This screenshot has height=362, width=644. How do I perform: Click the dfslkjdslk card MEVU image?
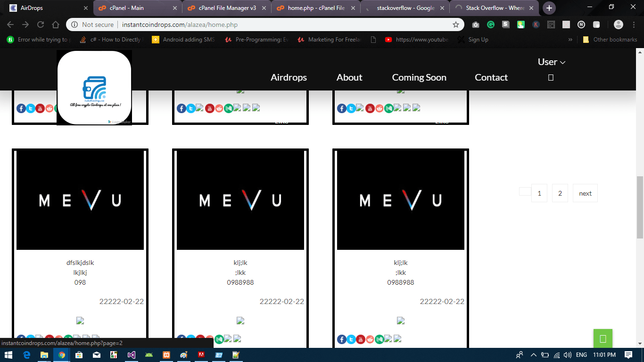(x=80, y=200)
